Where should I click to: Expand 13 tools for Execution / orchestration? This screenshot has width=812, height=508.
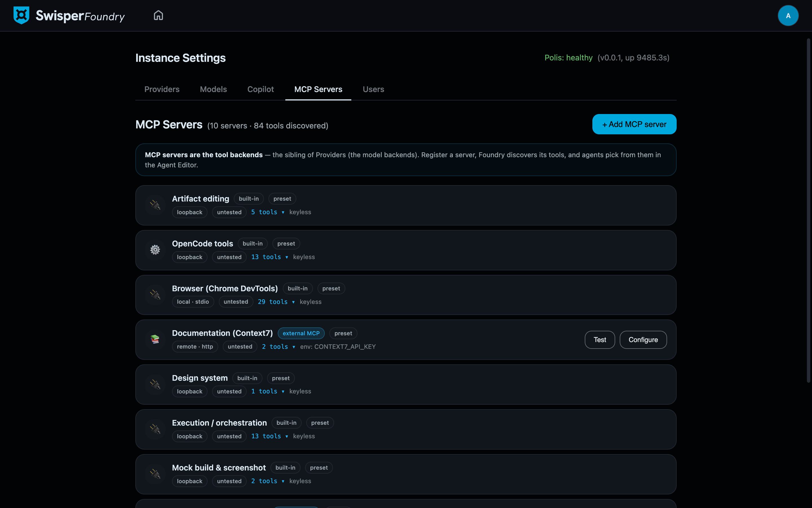coord(270,436)
